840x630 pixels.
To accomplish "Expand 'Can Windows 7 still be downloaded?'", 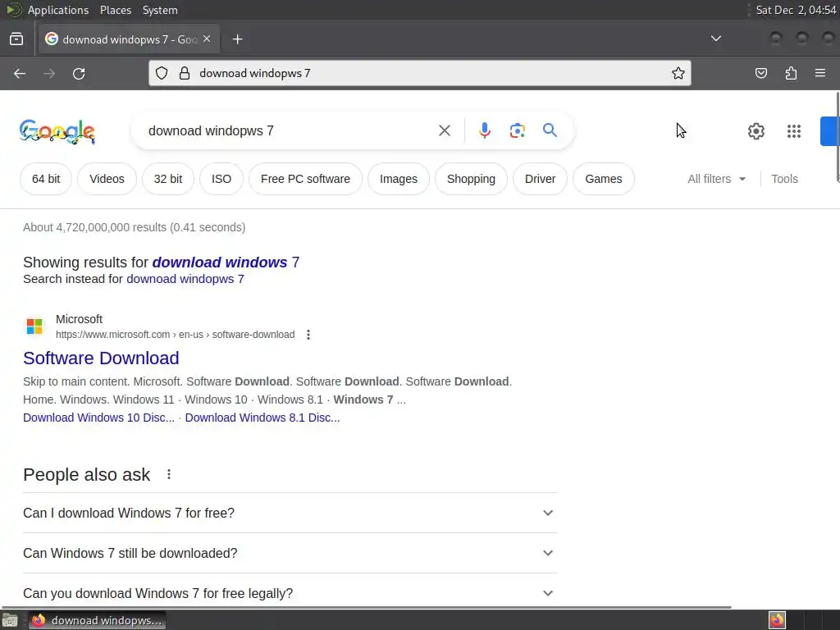I will [290, 554].
